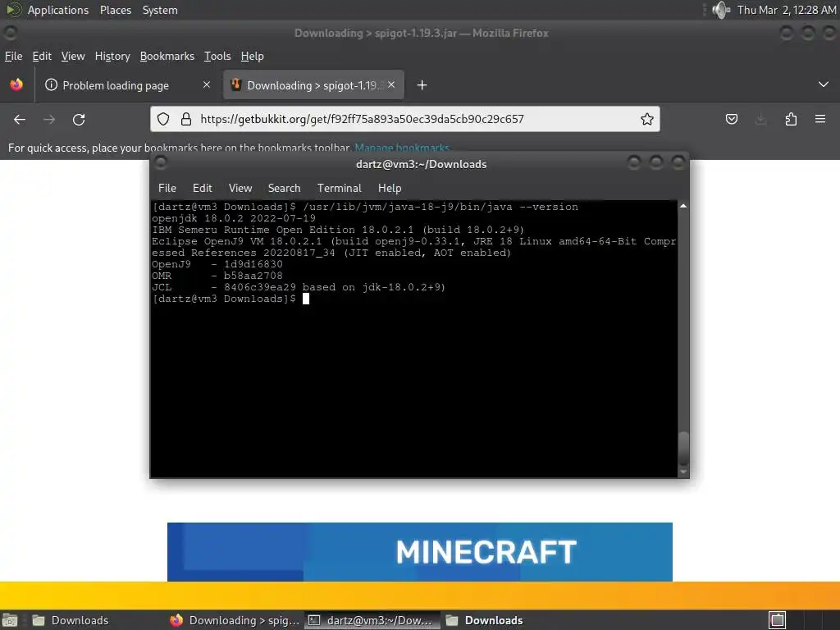Click terminal scrollbar up arrow

coord(683,206)
